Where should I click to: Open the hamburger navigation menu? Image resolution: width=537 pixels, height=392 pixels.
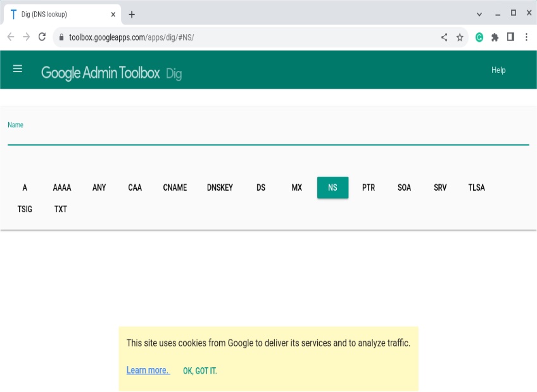click(18, 69)
